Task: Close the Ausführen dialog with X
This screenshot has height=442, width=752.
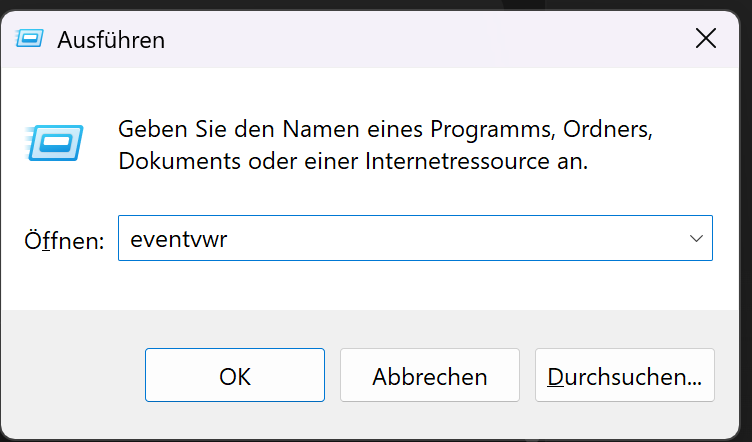Action: click(706, 39)
